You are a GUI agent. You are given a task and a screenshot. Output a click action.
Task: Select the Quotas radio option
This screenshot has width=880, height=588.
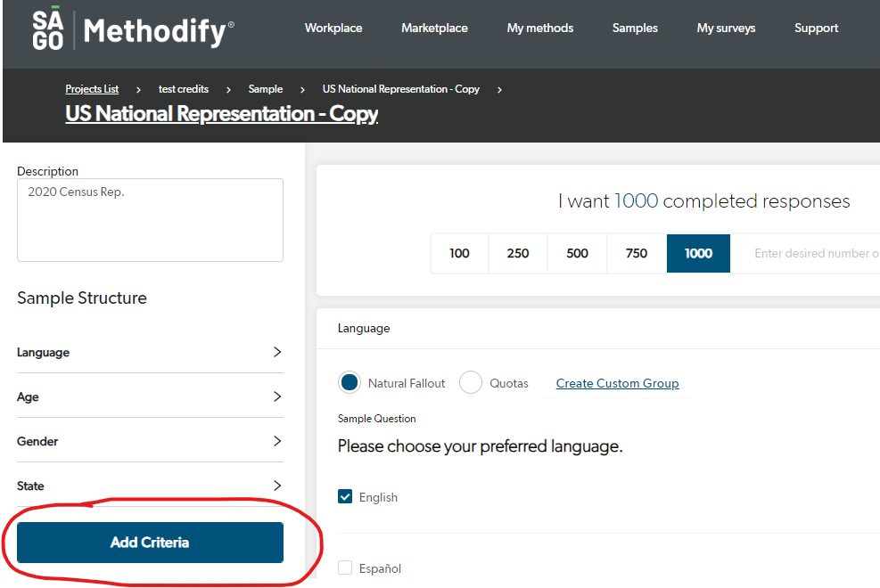(471, 383)
